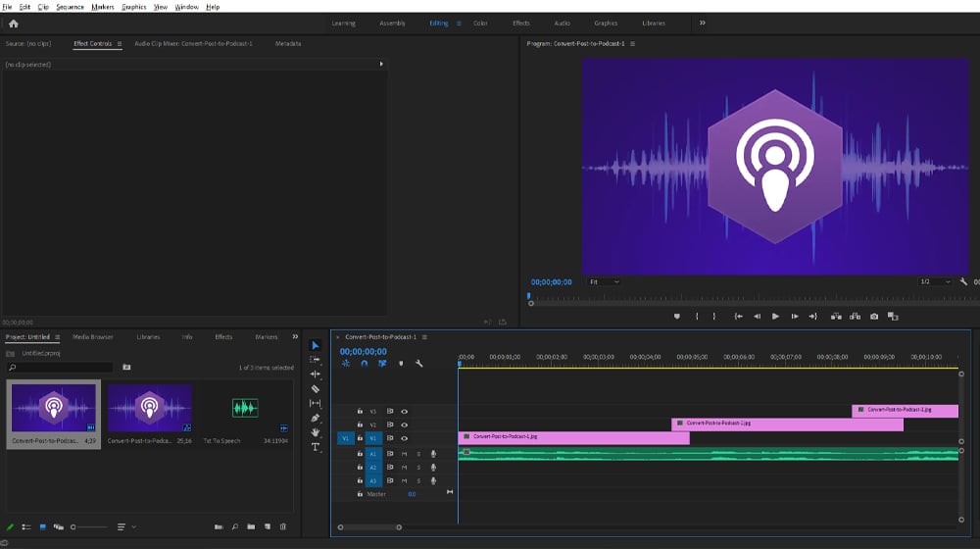
Task: Open the File menu
Action: (8, 7)
